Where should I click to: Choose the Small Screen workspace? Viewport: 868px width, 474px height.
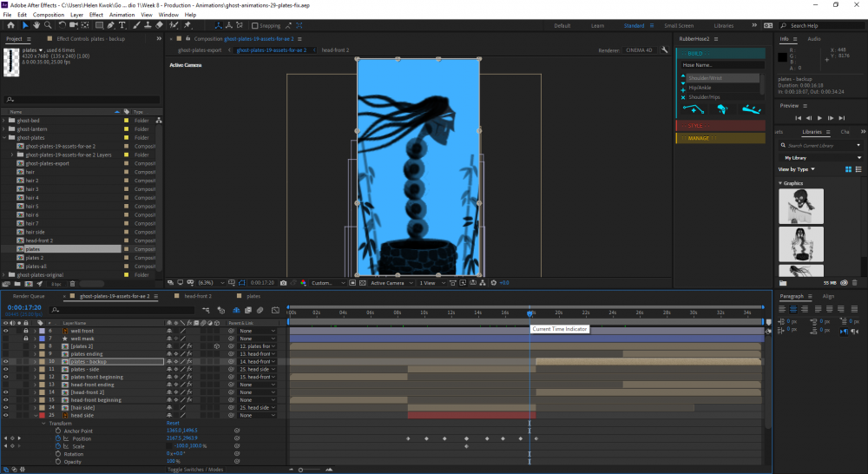pyautogui.click(x=679, y=25)
